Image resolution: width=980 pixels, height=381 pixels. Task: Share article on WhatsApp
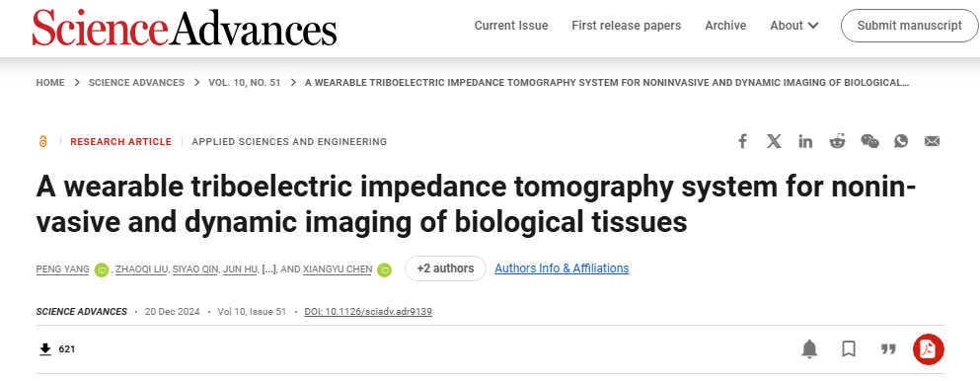coord(901,141)
